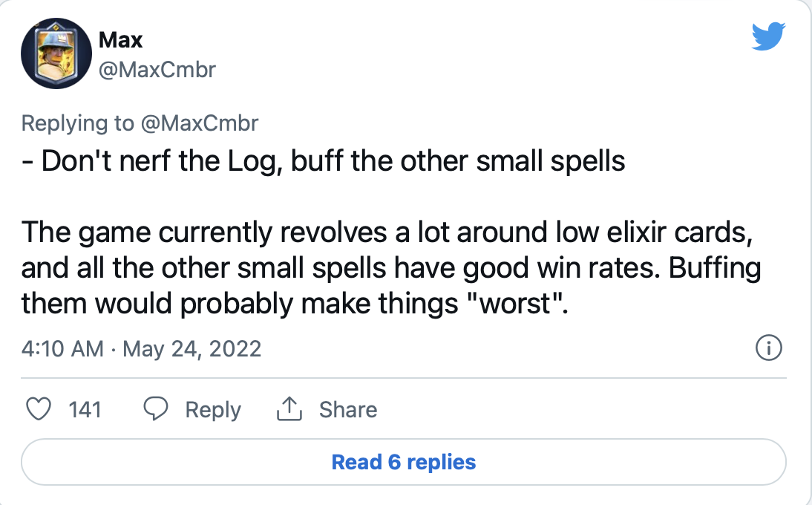This screenshot has height=505, width=812.
Task: Click the paragraph about low elixir cards
Action: [x=391, y=268]
